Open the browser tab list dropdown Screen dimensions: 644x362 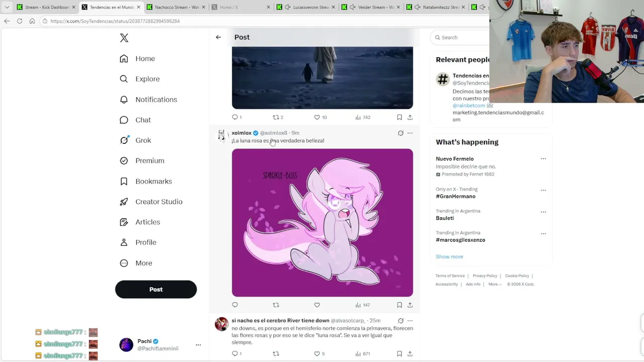pos(7,7)
